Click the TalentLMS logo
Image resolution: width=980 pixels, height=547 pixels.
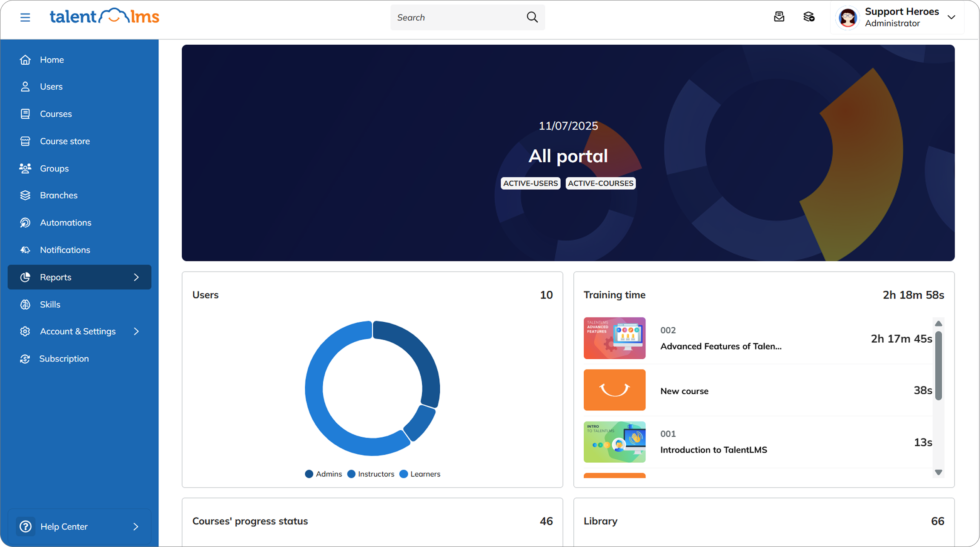(104, 17)
